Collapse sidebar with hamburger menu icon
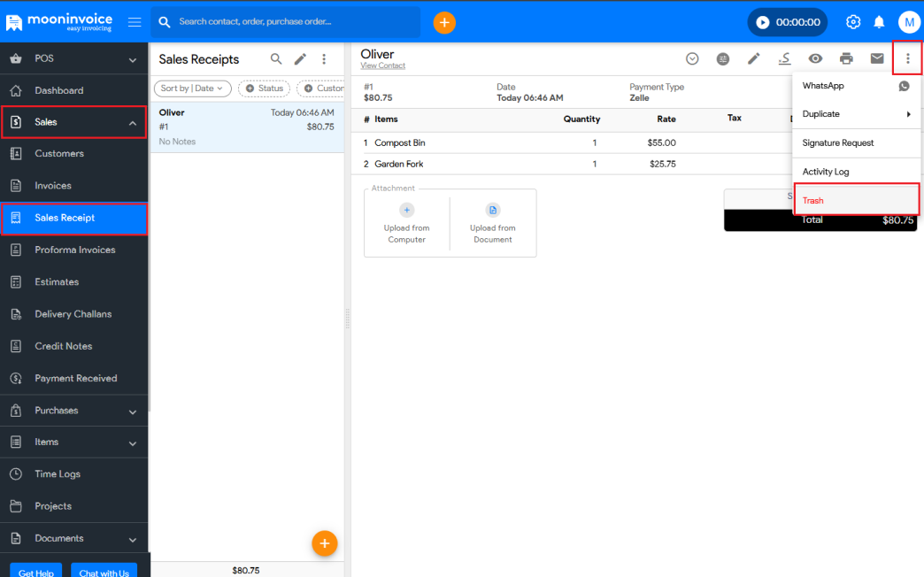Viewport: 924px width, 577px height. click(135, 22)
